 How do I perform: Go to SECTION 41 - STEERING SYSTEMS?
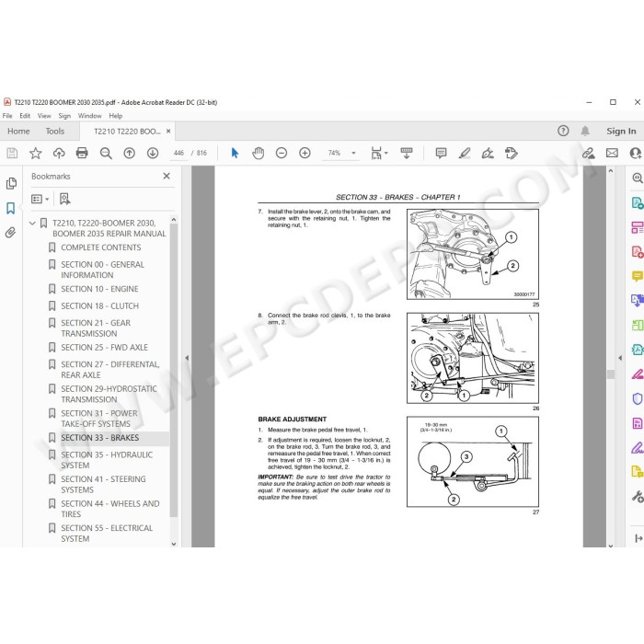pyautogui.click(x=103, y=484)
